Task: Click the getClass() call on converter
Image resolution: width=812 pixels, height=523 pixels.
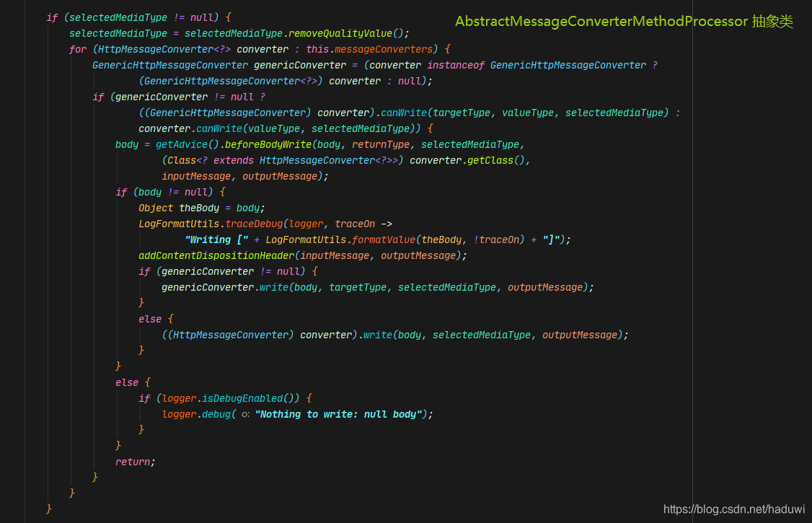Action: [496, 161]
